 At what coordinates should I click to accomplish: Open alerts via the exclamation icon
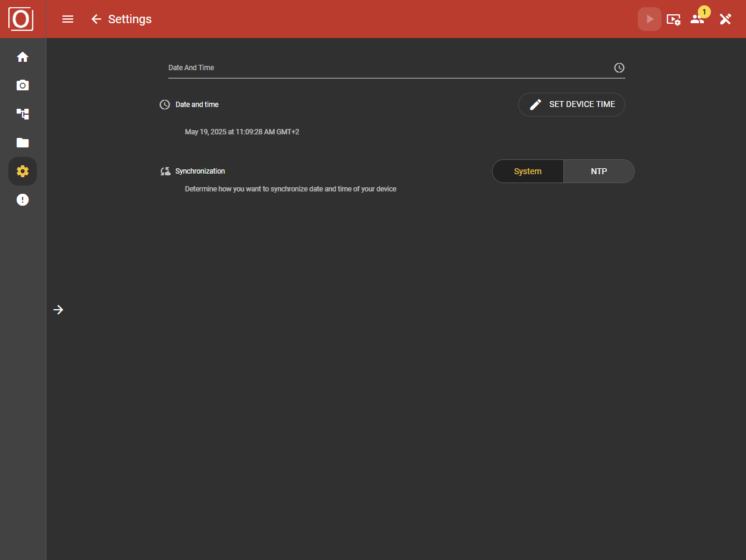pyautogui.click(x=22, y=199)
